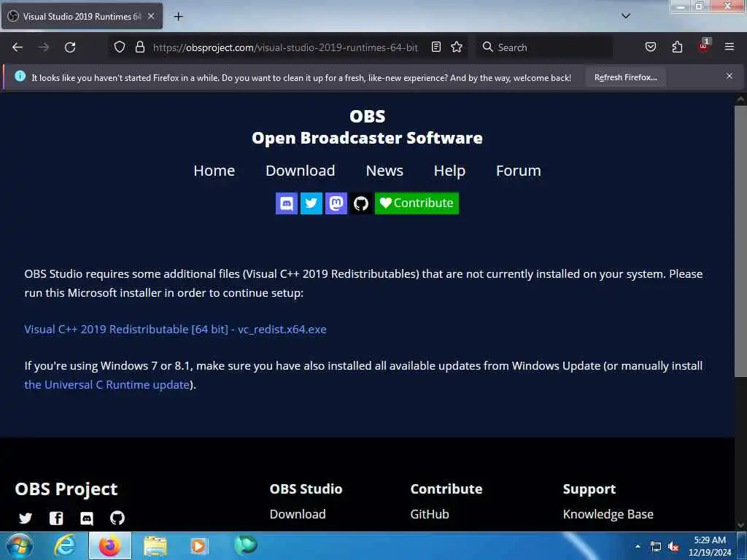Go back with the browser back arrow
This screenshot has height=560, width=747.
point(18,47)
